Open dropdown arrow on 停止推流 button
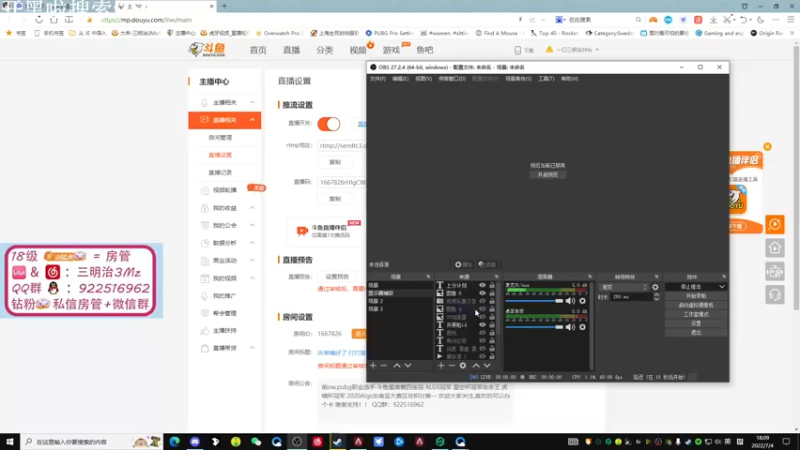The height and width of the screenshot is (450, 800). point(721,287)
